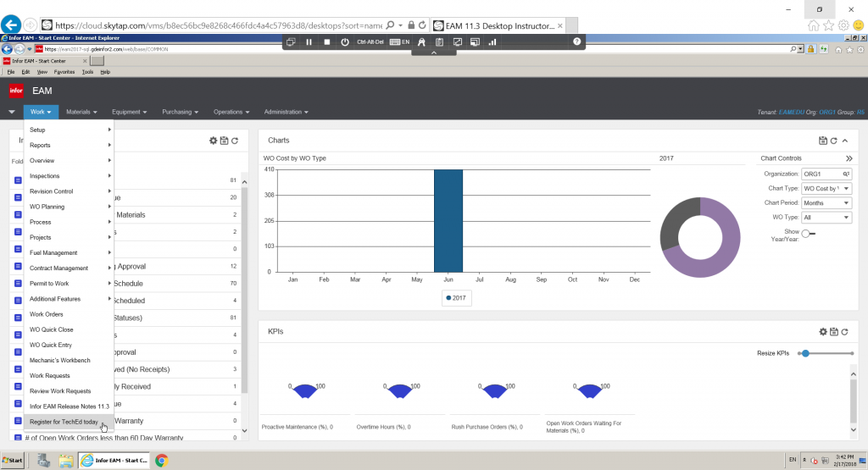
Task: Pause the VM from Skytap toolbar
Action: click(309, 42)
